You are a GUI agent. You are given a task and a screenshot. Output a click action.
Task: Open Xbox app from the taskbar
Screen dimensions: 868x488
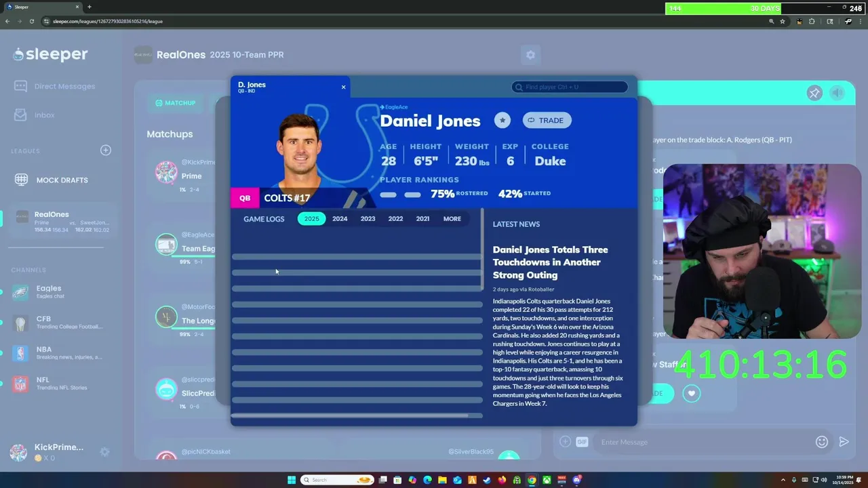click(x=547, y=480)
